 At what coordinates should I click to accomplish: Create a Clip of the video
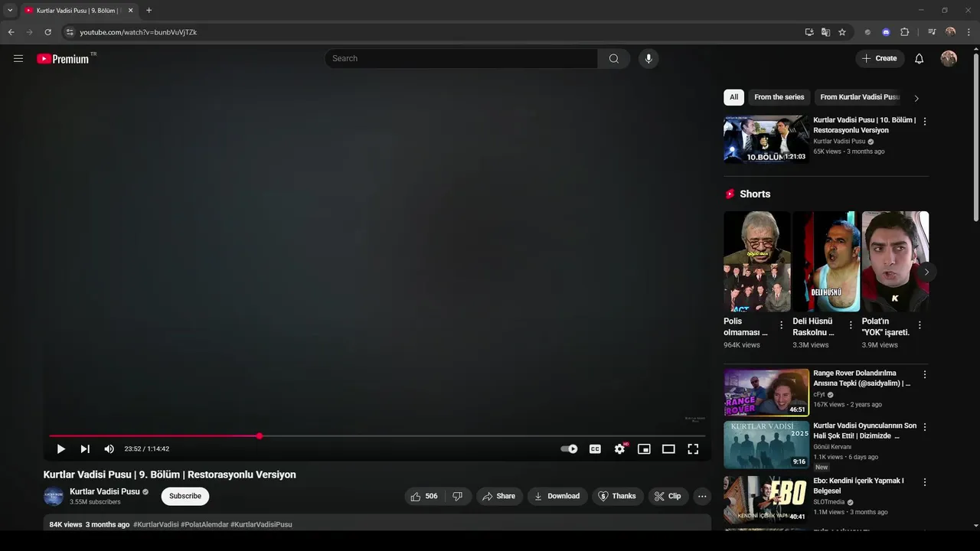668,496
